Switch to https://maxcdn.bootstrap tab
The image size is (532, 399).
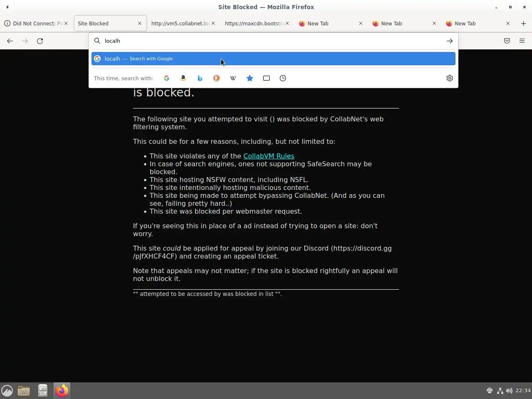(257, 23)
